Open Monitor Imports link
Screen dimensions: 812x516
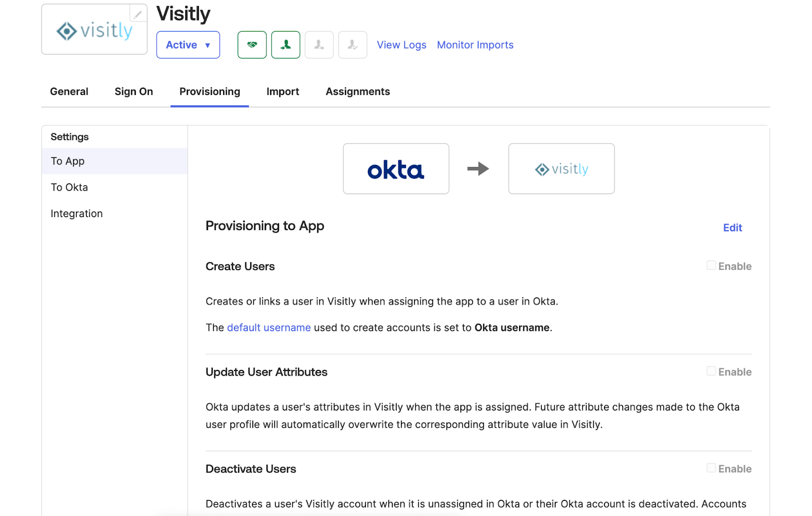pos(475,45)
